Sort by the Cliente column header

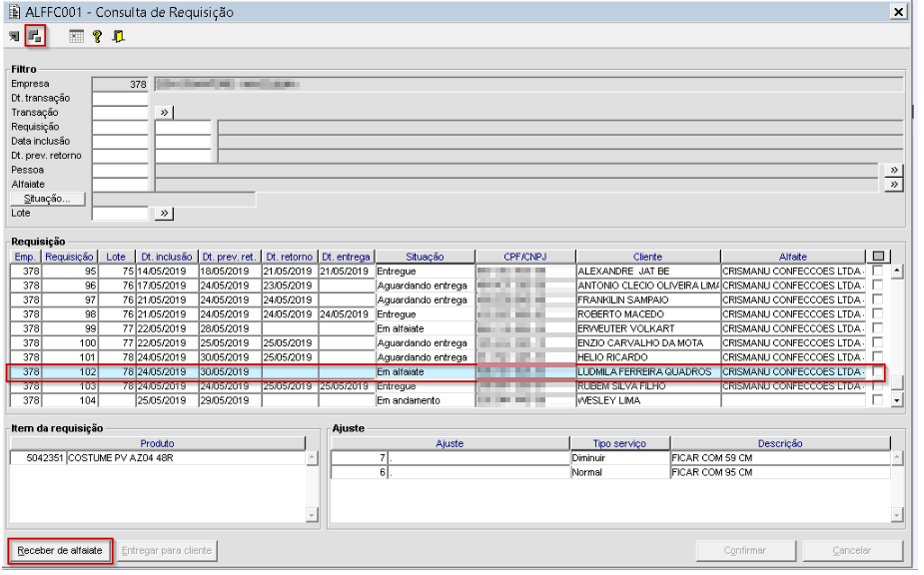[647, 257]
